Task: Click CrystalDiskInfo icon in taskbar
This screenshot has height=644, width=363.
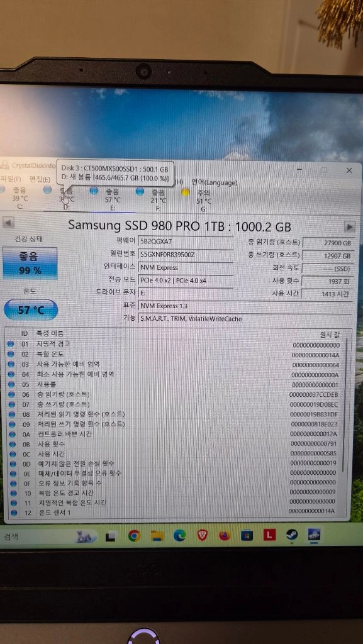Action: [x=314, y=535]
